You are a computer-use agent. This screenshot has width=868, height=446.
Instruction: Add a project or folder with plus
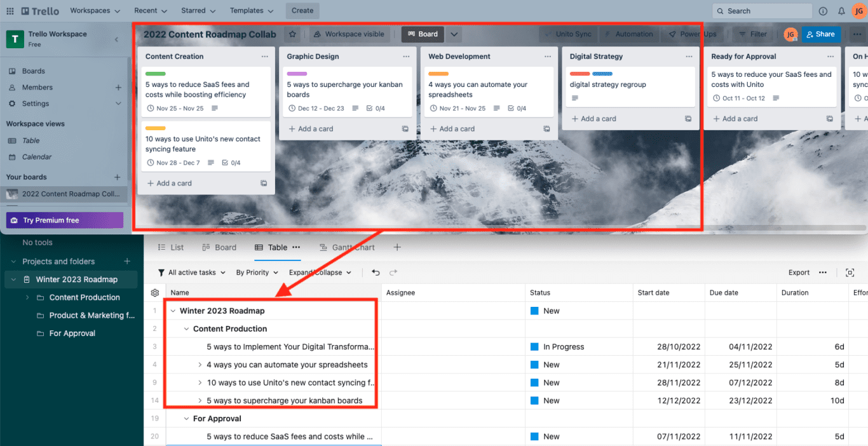[x=127, y=262]
